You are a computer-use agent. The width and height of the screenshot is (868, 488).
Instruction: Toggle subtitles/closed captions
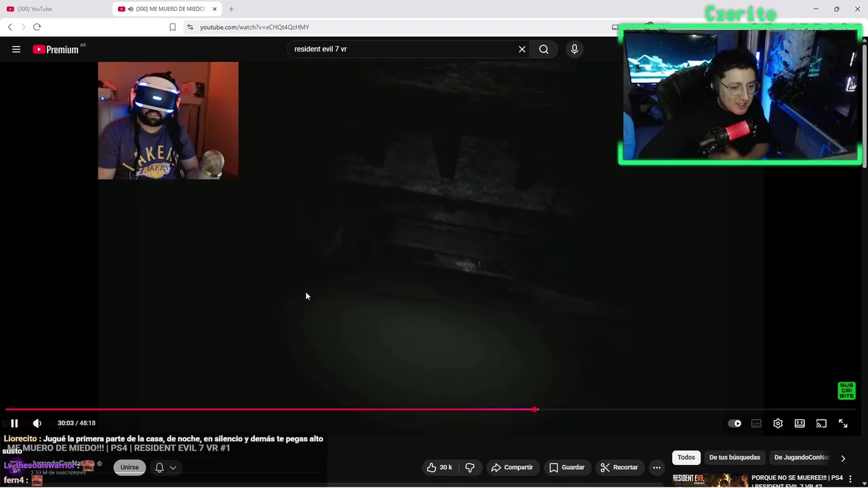(756, 423)
